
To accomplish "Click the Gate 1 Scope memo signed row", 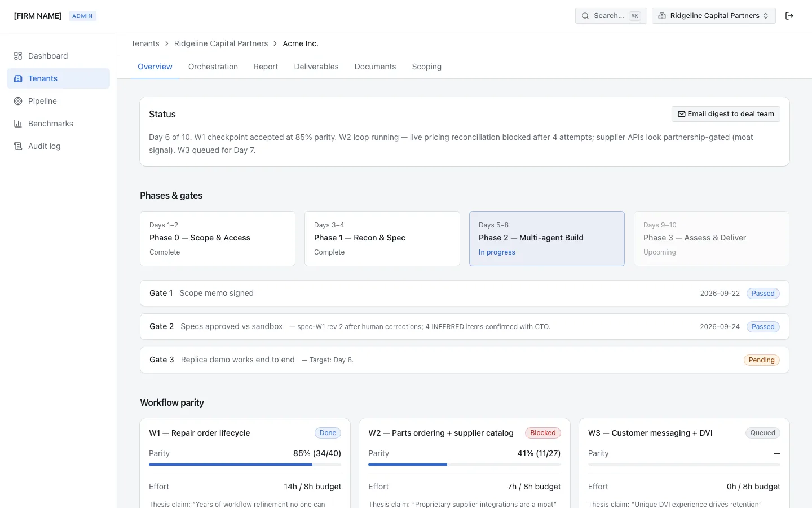I will (465, 294).
